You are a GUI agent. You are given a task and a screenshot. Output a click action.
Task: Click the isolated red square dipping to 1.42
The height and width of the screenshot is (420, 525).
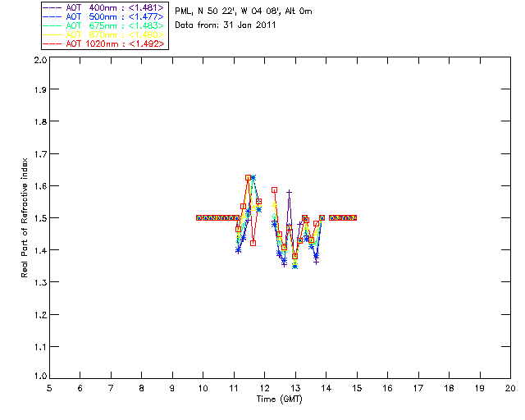[x=253, y=243]
